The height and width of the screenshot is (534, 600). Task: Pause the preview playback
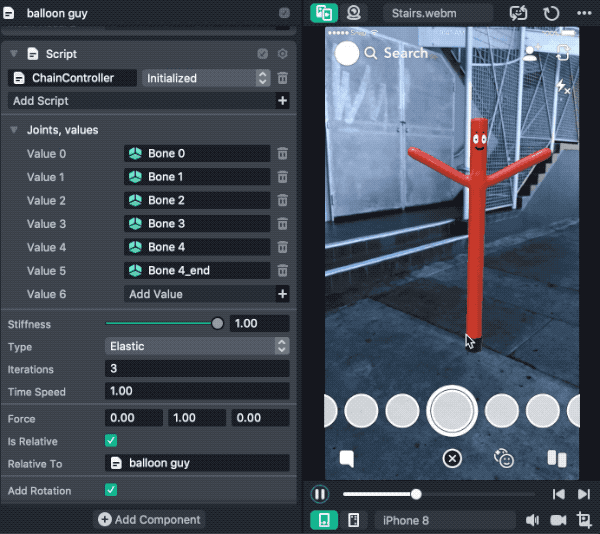pos(320,494)
